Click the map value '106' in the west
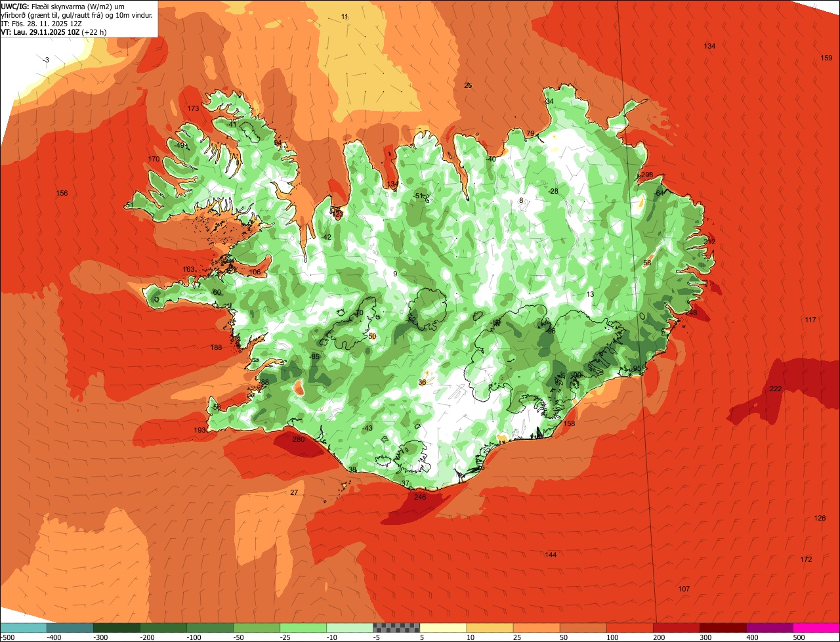Screen dimensions: 840x642 pyautogui.click(x=255, y=272)
